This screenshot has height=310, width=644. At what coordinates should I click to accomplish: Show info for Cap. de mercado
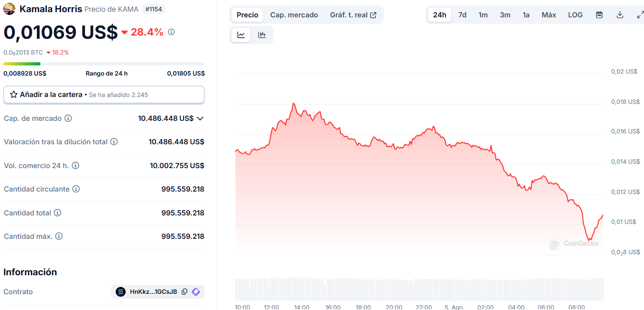point(68,118)
